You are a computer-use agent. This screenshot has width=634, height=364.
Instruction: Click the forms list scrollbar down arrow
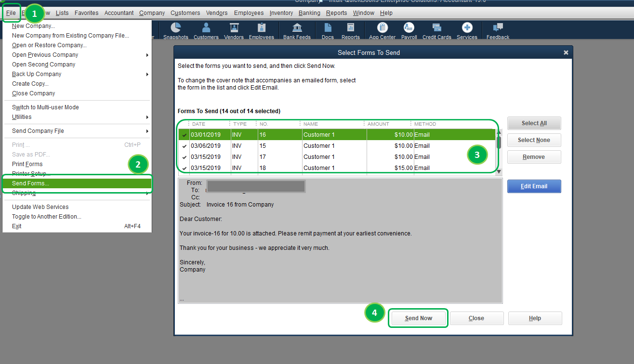(x=499, y=171)
